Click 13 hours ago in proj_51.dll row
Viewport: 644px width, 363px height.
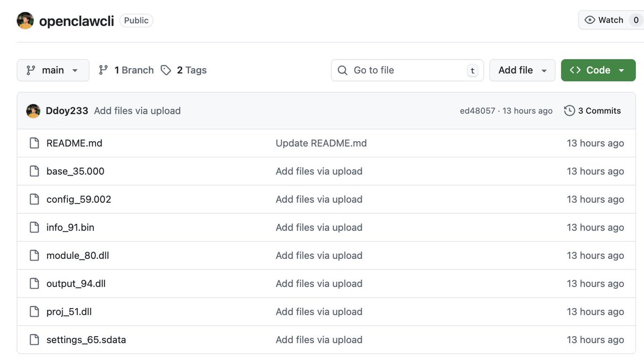point(596,311)
